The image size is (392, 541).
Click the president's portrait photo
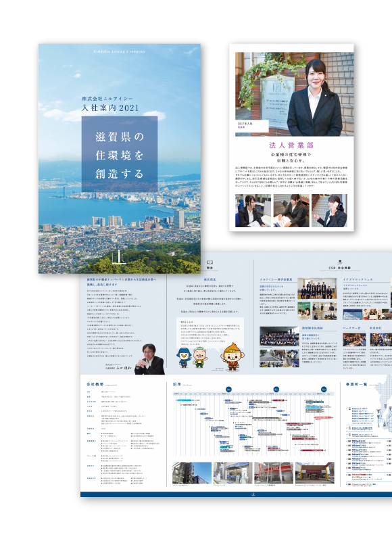(150, 359)
